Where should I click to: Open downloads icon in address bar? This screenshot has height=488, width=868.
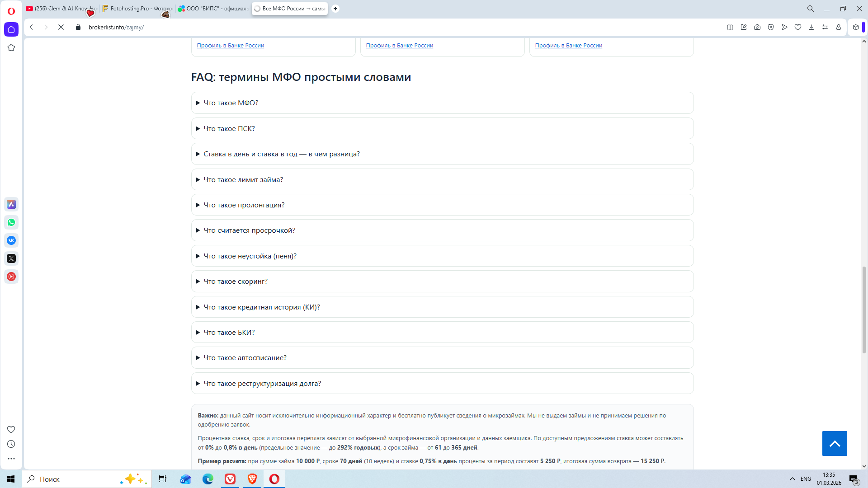(811, 27)
